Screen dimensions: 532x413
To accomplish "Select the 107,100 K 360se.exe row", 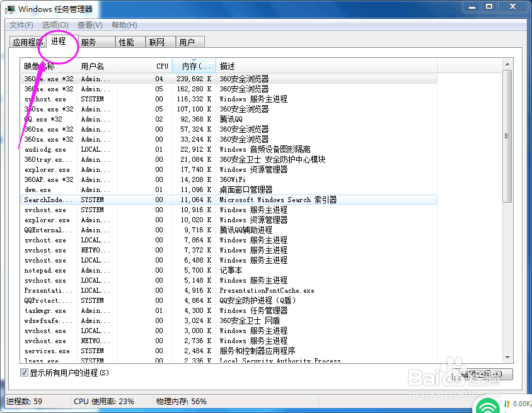I will point(229,109).
